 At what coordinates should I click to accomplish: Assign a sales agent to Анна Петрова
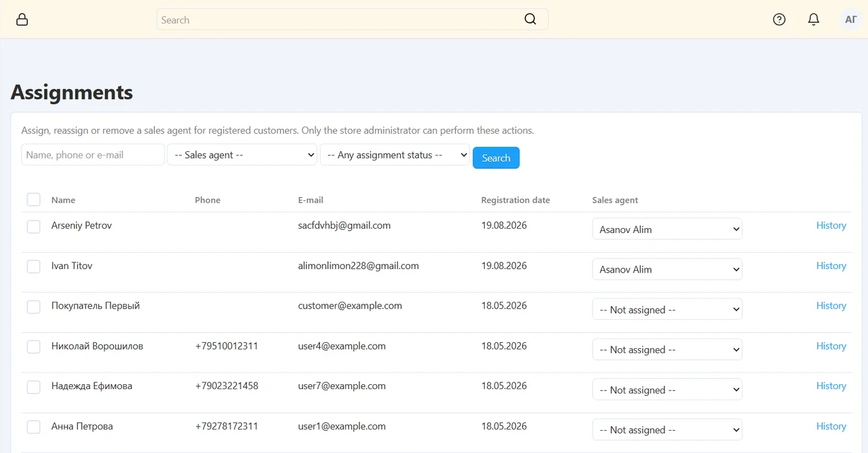pos(667,429)
